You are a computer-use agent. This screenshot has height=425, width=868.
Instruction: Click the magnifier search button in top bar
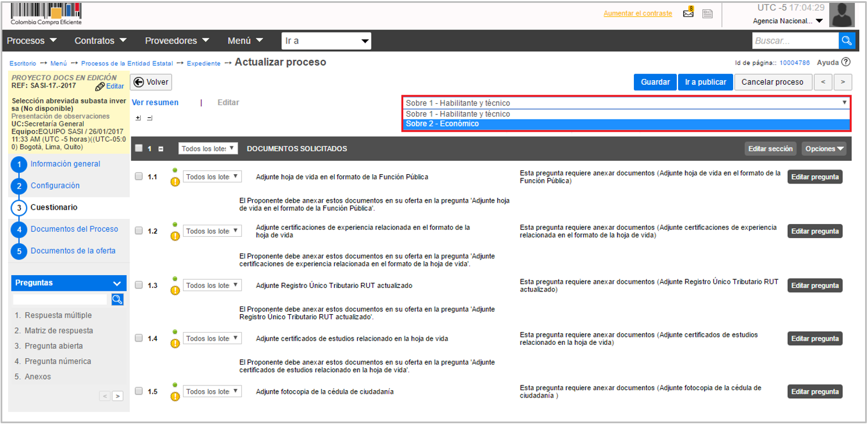coord(847,41)
